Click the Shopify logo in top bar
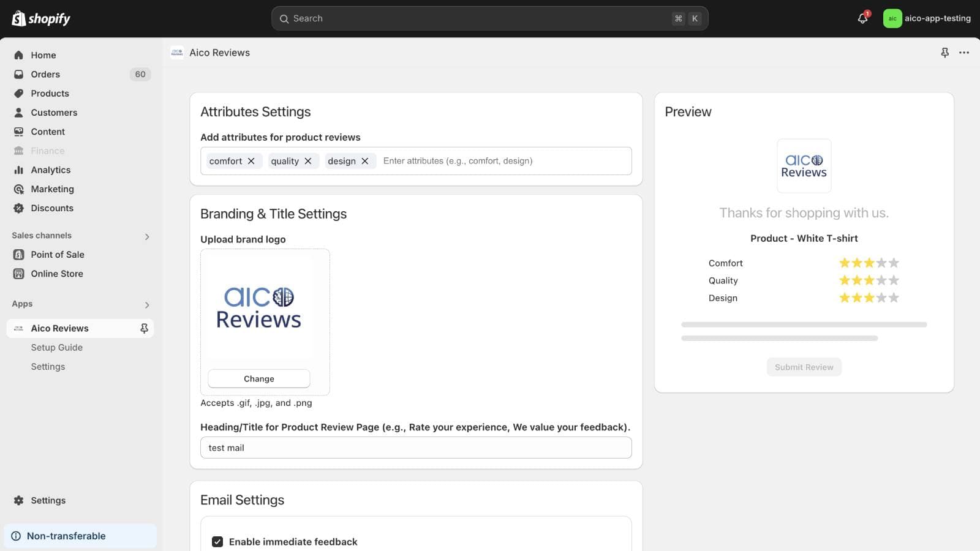This screenshot has width=980, height=551. (41, 18)
